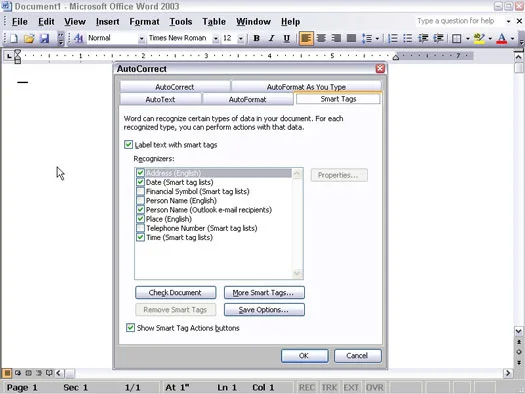The width and height of the screenshot is (525, 394).
Task: Open the Tools menu
Action: pyautogui.click(x=181, y=22)
